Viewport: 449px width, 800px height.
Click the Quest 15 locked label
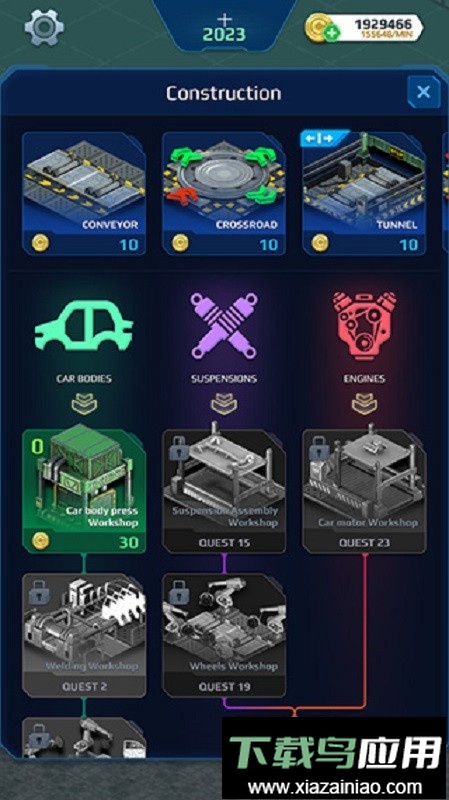[224, 543]
